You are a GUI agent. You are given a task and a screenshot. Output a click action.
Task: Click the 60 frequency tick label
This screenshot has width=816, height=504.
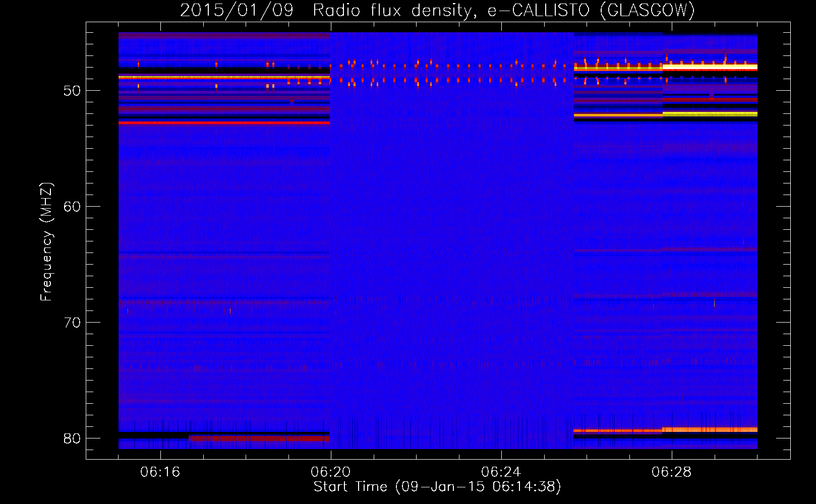pos(72,207)
